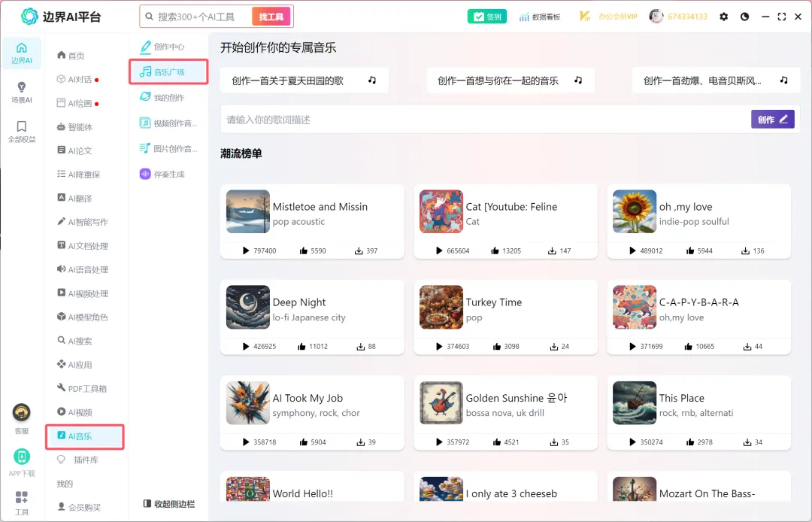Image resolution: width=812 pixels, height=522 pixels.
Task: Click the APP下载 phone icon
Action: pos(21,457)
